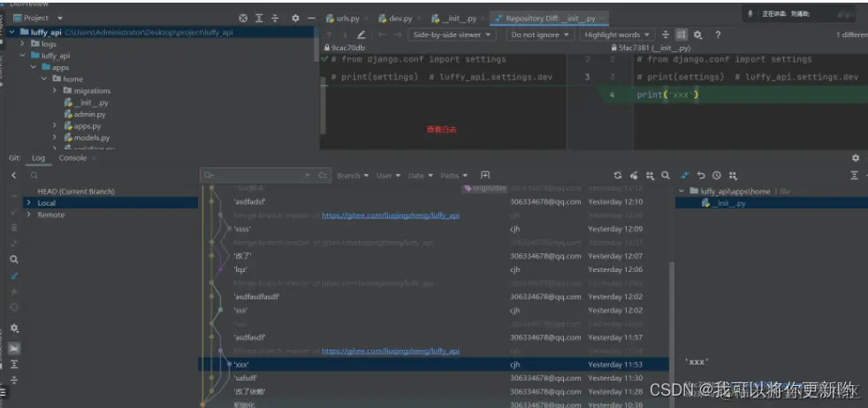Open the branches pane gear settings icon
This screenshot has height=408, width=868.
point(14,328)
